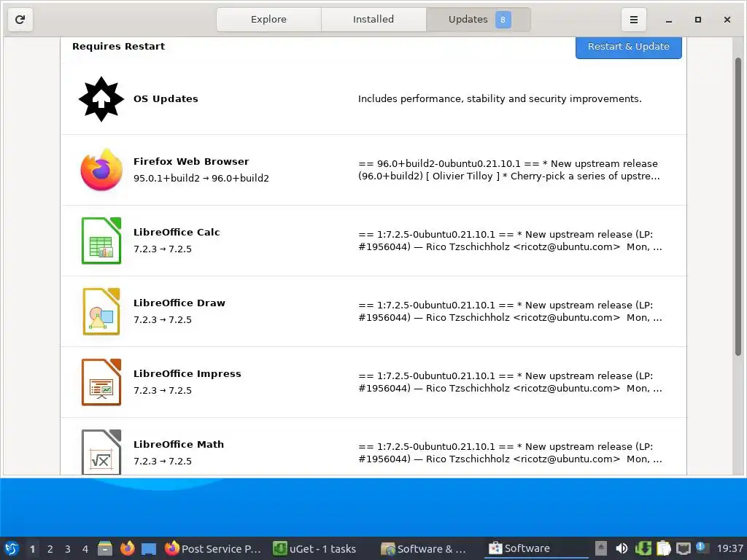This screenshot has width=747, height=560.
Task: Select the OS Updates star icon
Action: tap(101, 99)
